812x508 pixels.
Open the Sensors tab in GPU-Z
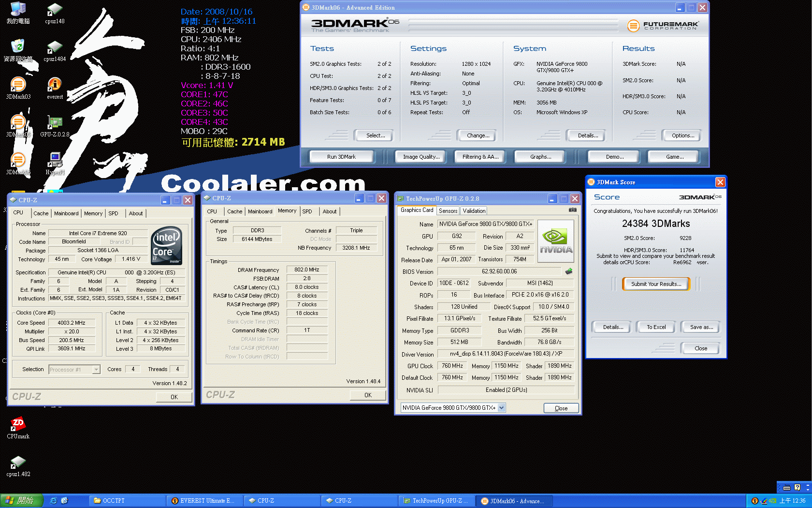448,211
